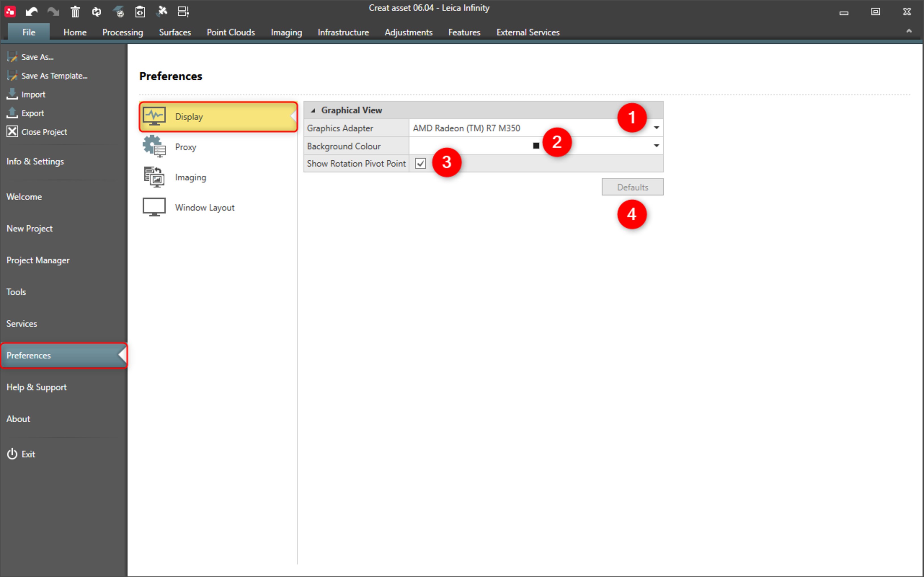Select the Display monitor icon
The width and height of the screenshot is (924, 577).
pos(154,116)
